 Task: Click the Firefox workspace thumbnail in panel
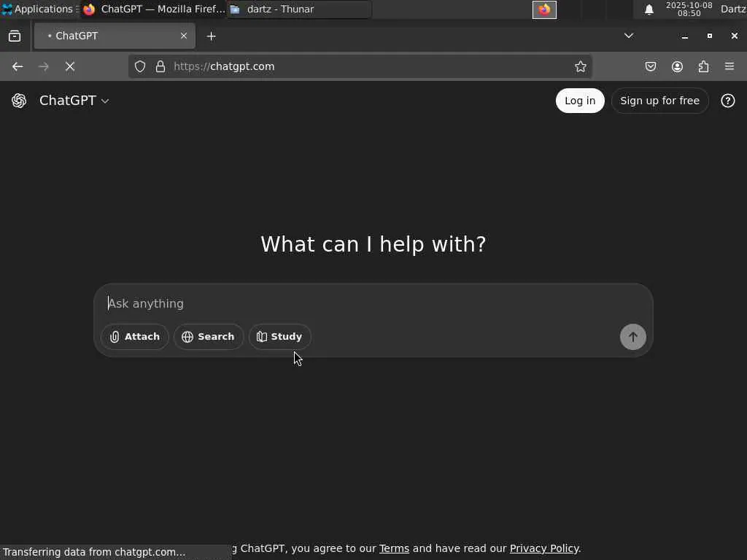tap(544, 9)
